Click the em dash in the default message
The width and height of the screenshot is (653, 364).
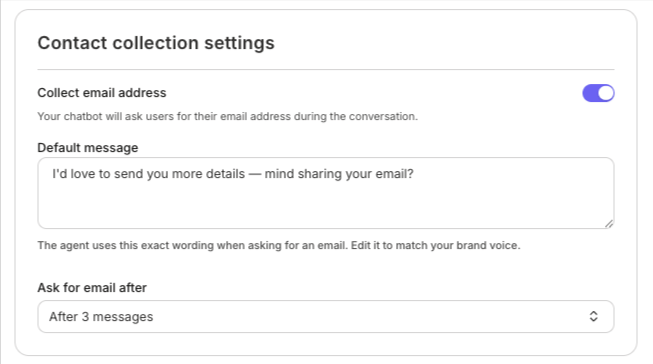point(255,174)
